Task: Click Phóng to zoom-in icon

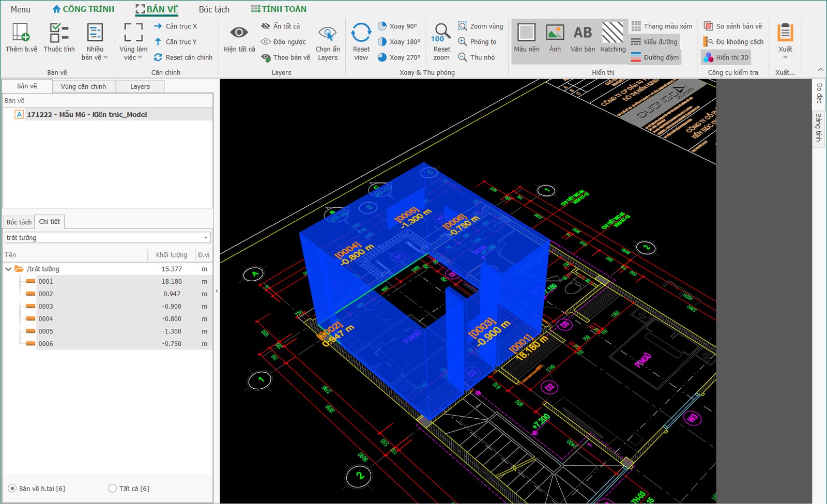Action: (x=462, y=42)
